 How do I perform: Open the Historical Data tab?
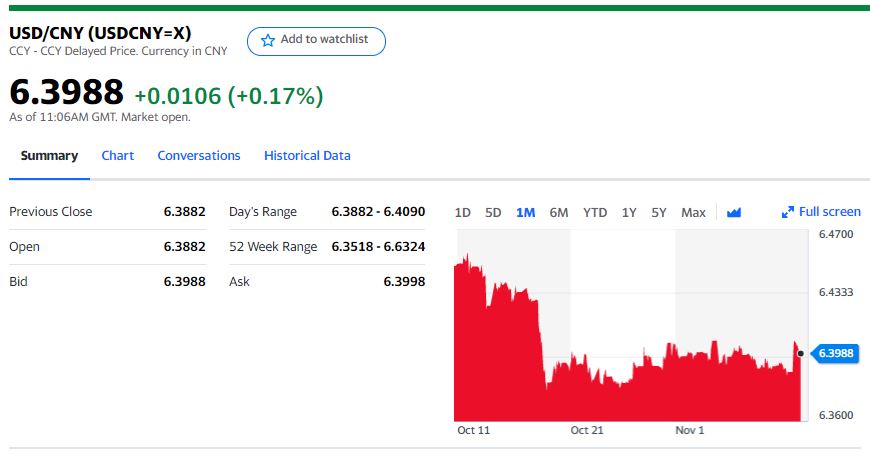click(307, 156)
